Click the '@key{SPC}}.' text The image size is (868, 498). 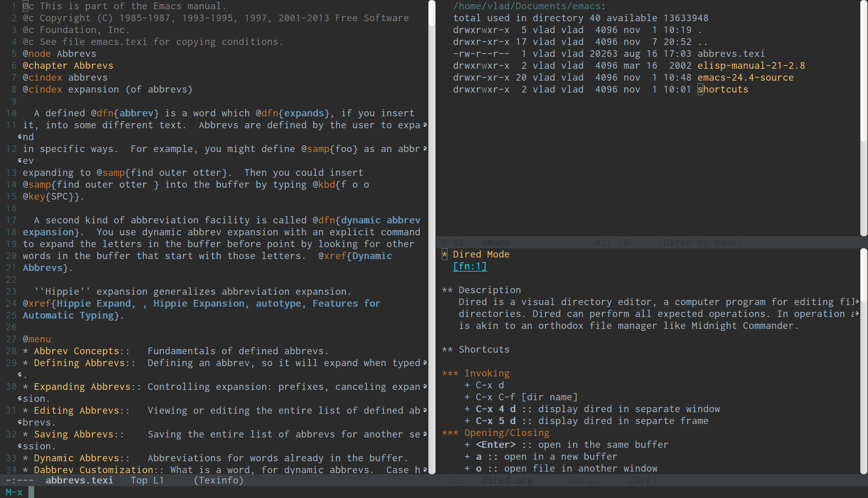click(x=53, y=197)
